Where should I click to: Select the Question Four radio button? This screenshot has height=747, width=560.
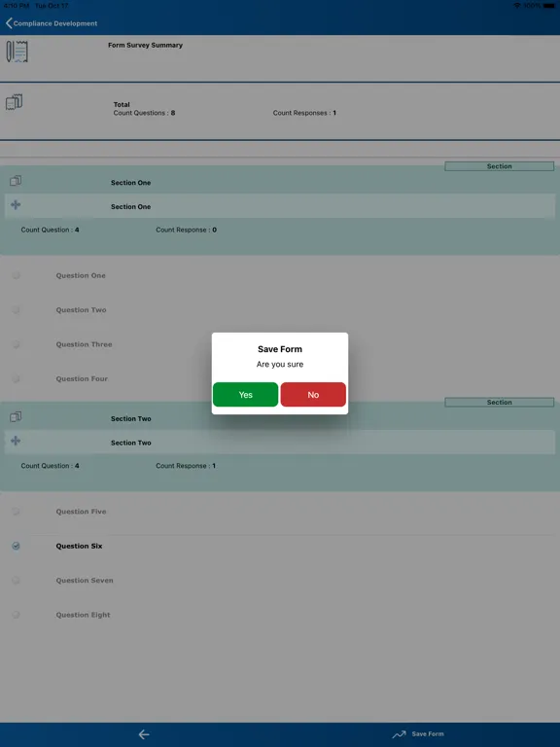coord(16,378)
